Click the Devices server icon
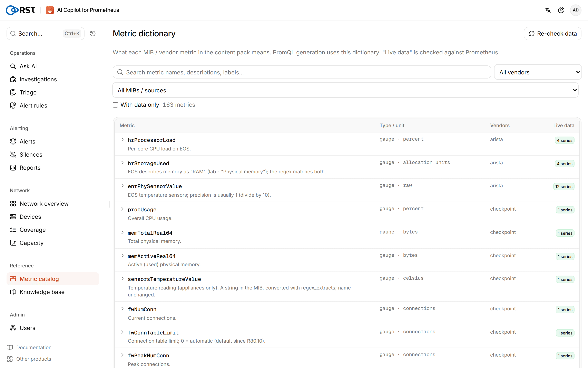588x368 pixels. (13, 217)
